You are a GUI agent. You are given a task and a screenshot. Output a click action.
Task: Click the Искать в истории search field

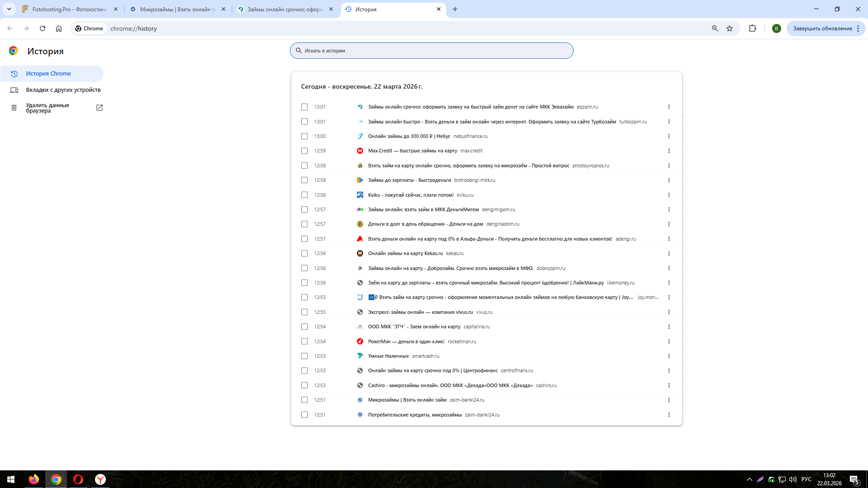tap(432, 51)
